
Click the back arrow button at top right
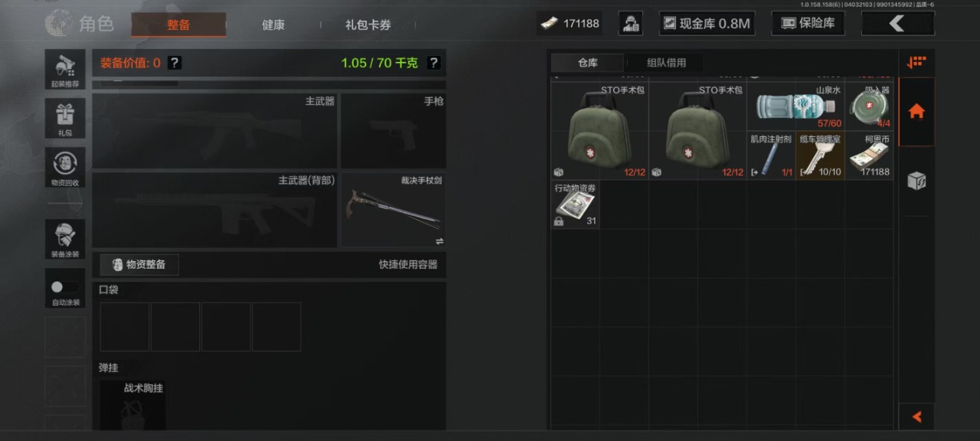coord(897,24)
